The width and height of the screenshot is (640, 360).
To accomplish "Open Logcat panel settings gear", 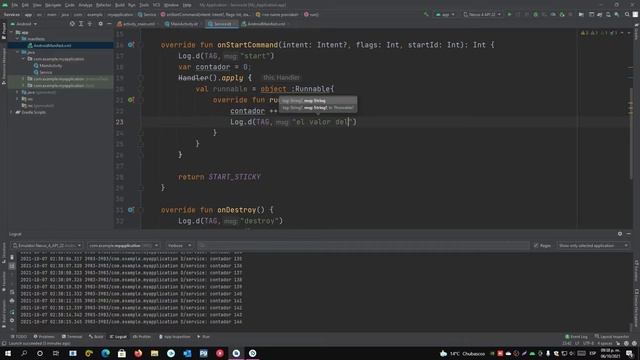I will pos(620,234).
